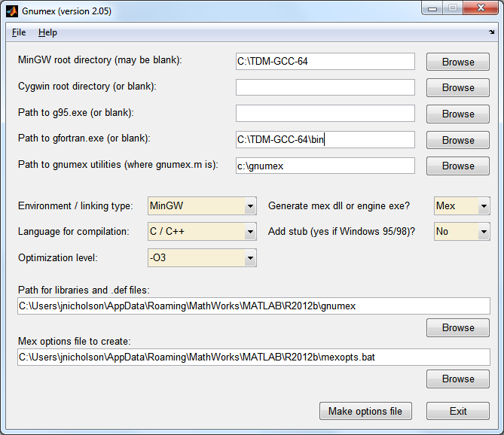
Task: Click the MinGW root directory text field
Action: [325, 62]
